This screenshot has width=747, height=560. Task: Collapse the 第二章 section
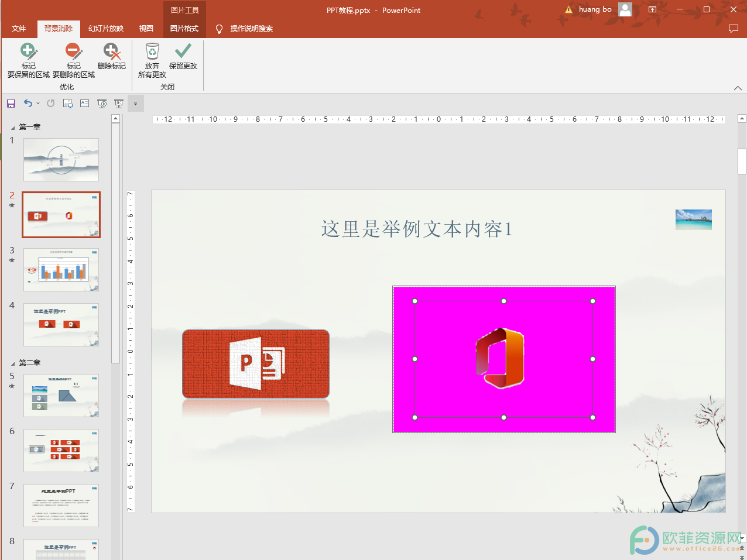coord(13,363)
